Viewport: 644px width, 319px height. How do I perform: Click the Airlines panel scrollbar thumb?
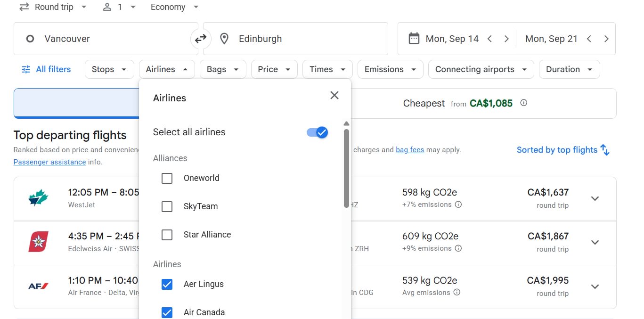pos(346,168)
